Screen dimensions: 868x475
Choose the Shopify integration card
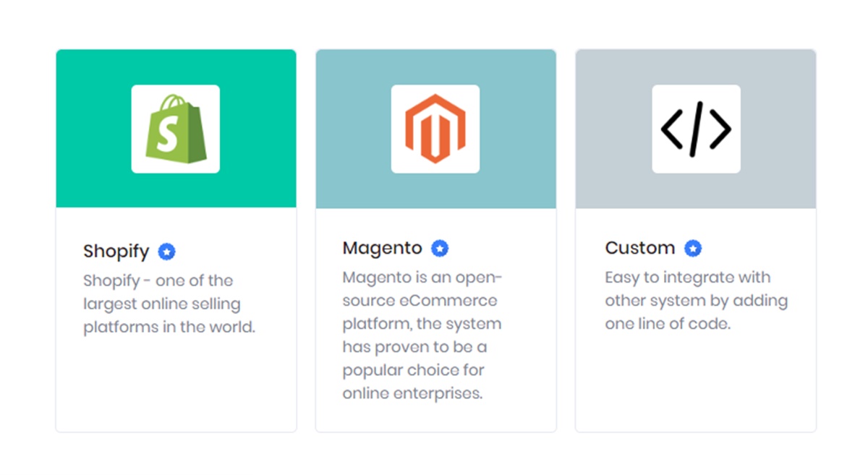pos(176,241)
